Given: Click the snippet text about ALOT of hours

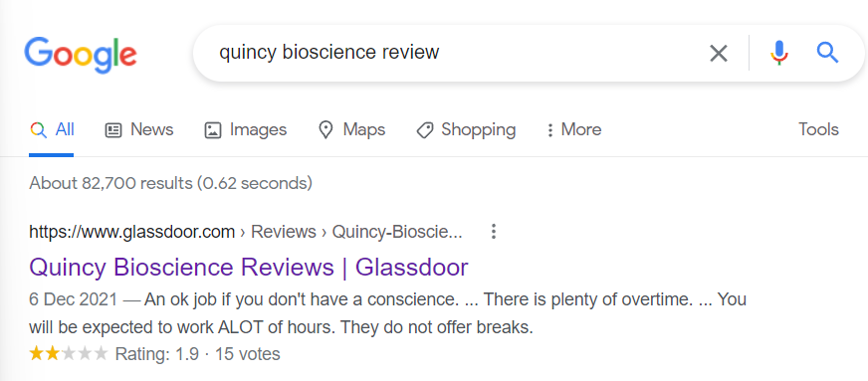Looking at the screenshot, I should [x=281, y=328].
